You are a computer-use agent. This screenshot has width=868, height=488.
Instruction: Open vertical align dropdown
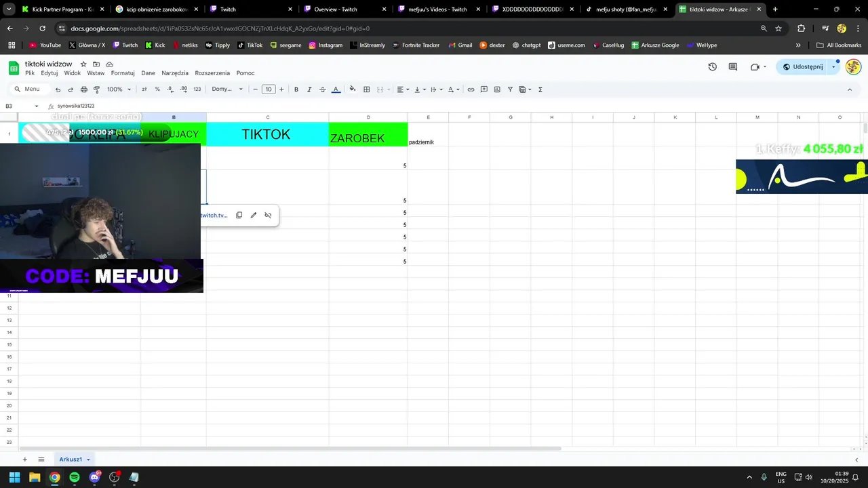419,89
